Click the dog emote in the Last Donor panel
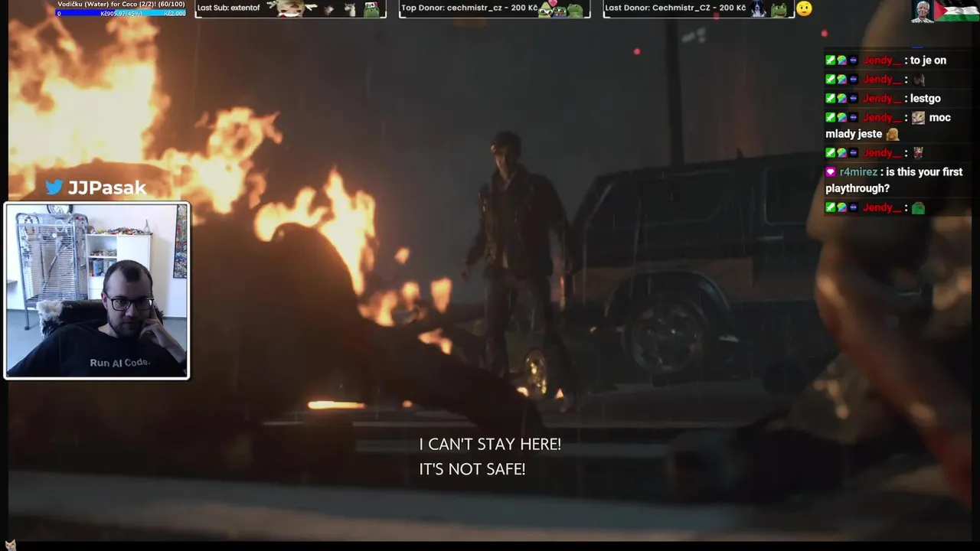Viewport: 980px width, 551px height. click(x=758, y=8)
